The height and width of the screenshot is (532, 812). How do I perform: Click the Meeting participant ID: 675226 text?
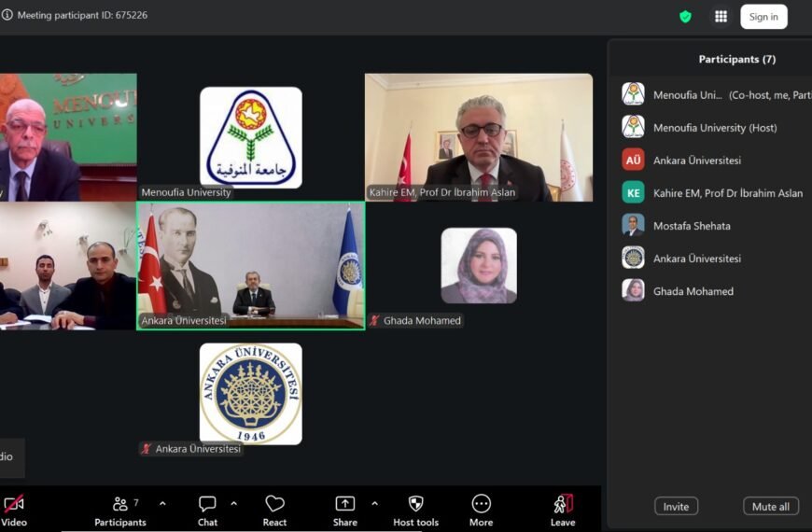82,15
